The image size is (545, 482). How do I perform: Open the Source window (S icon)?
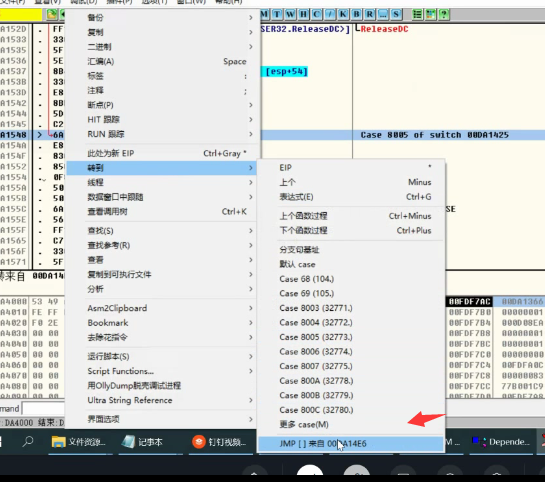tap(396, 14)
